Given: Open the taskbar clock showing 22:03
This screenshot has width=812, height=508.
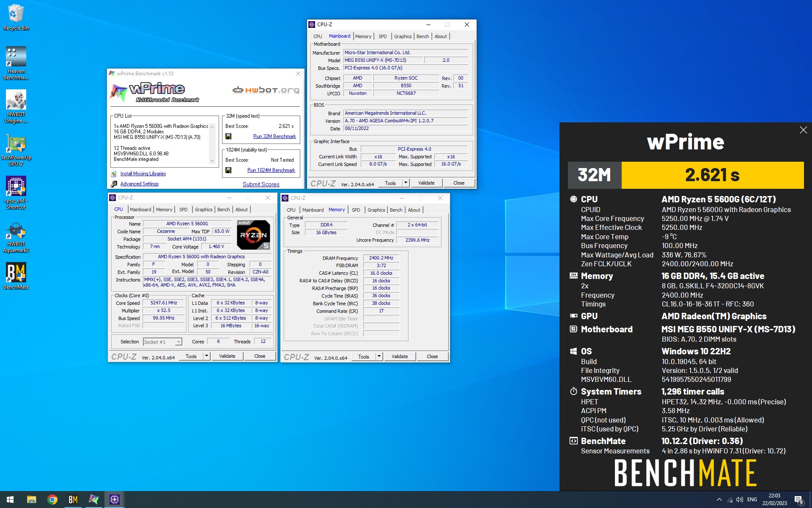Looking at the screenshot, I should (774, 500).
